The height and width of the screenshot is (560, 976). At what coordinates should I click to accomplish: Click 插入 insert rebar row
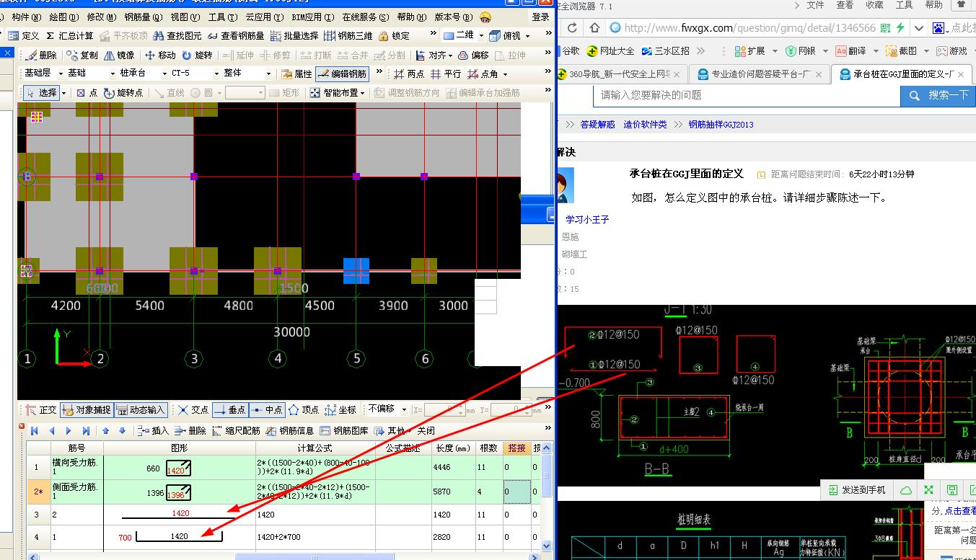(153, 431)
